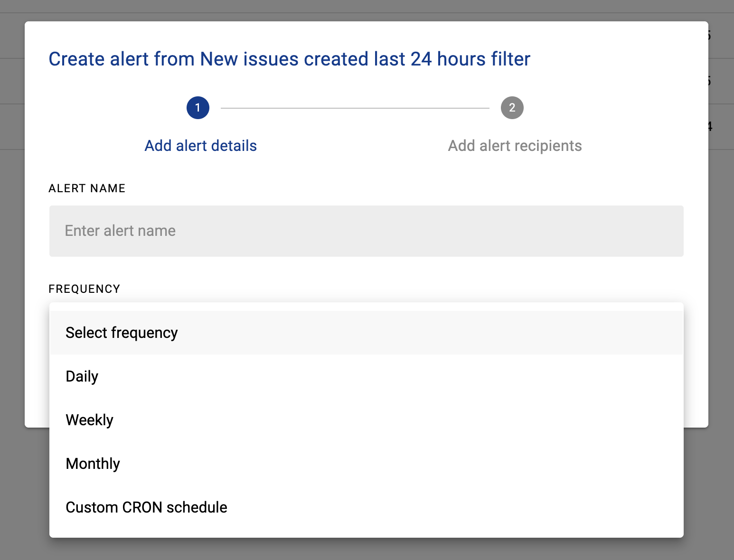Viewport: 734px width, 560px height.
Task: Click the dimmed backdrop left of the dialog
Action: pyautogui.click(x=12, y=285)
